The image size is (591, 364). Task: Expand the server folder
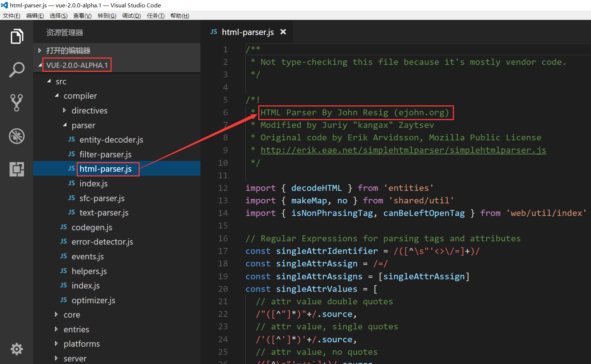point(56,358)
